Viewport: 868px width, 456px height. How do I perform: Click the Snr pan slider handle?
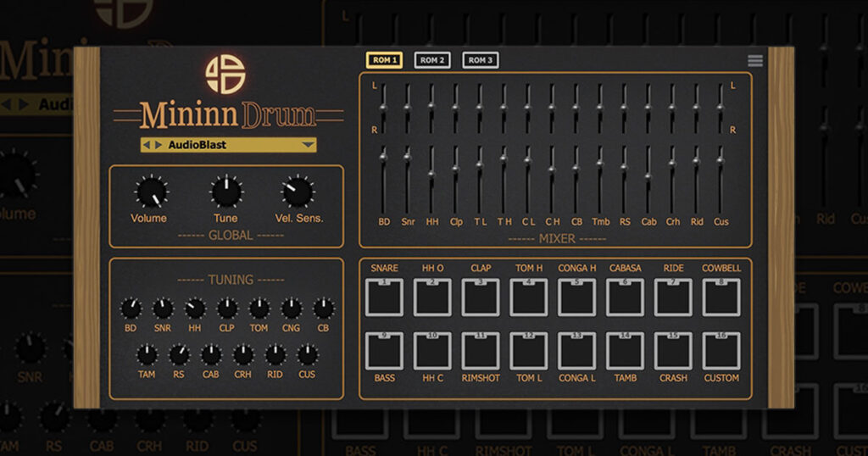click(408, 108)
